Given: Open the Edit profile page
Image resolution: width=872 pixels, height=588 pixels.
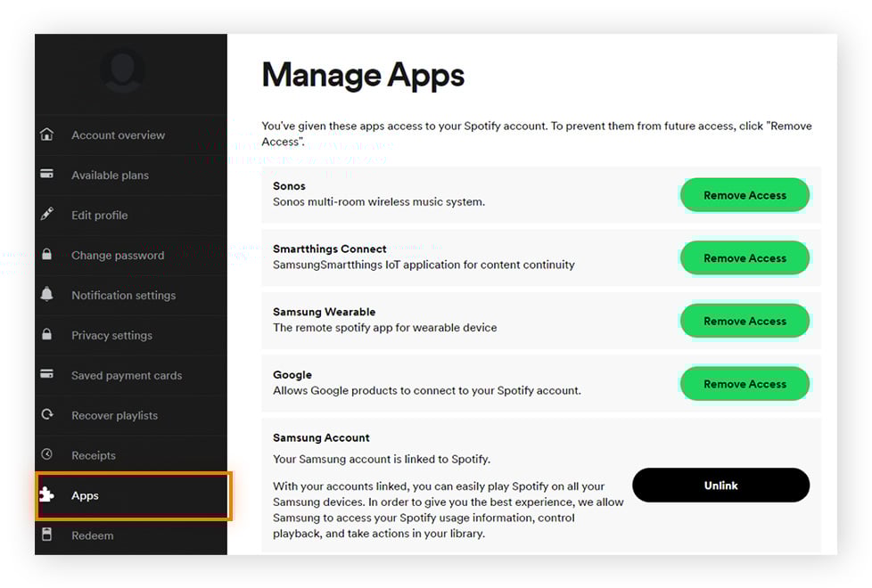Looking at the screenshot, I should tap(100, 215).
